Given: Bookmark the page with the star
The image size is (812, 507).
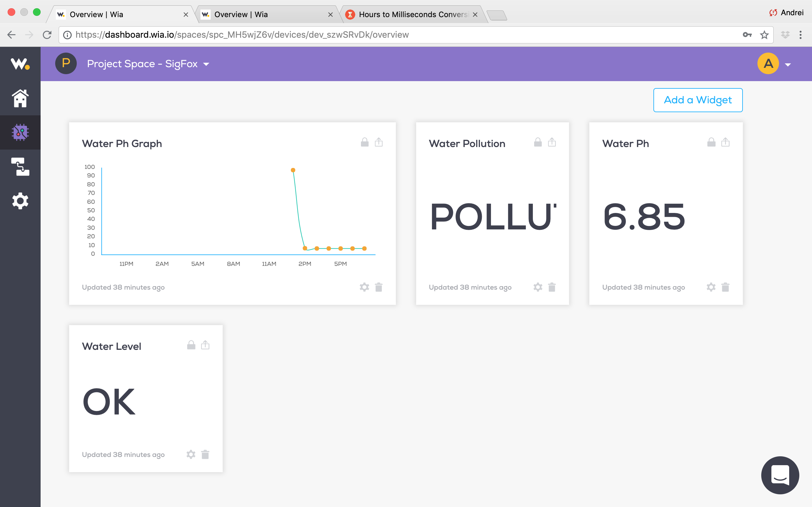Looking at the screenshot, I should (x=764, y=35).
